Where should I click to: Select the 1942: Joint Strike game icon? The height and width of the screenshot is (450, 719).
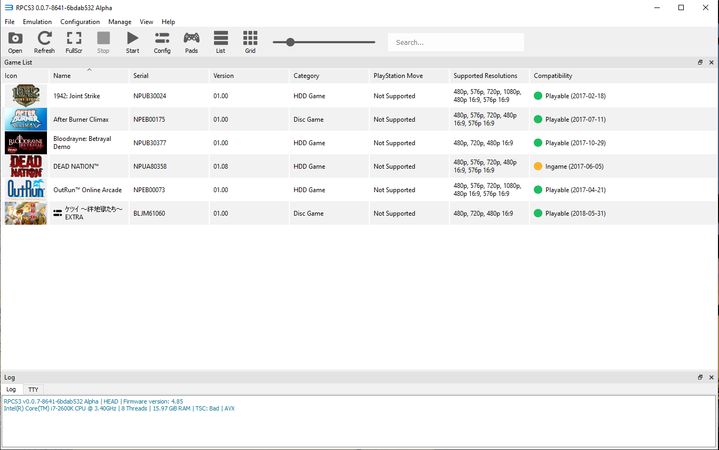pyautogui.click(x=26, y=95)
